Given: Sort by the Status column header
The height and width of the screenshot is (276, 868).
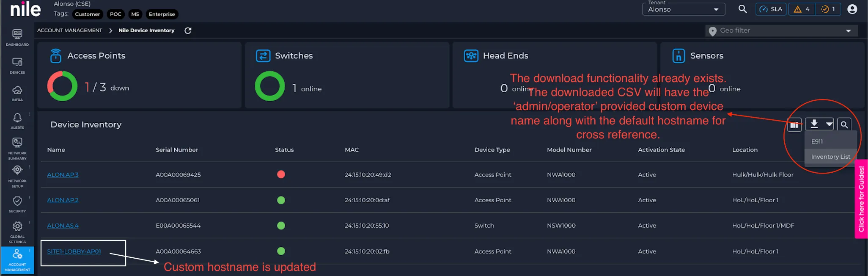Looking at the screenshot, I should click(284, 150).
